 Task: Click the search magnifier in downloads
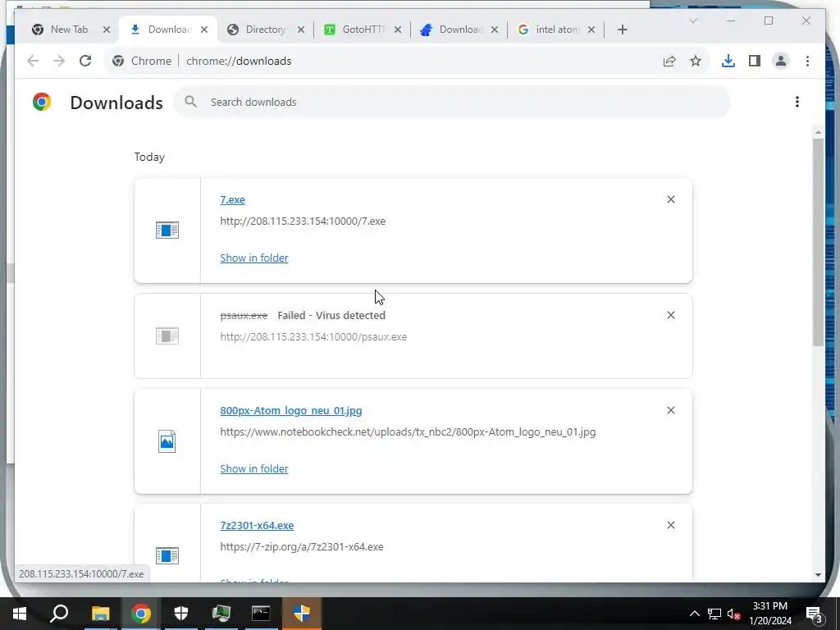(190, 102)
